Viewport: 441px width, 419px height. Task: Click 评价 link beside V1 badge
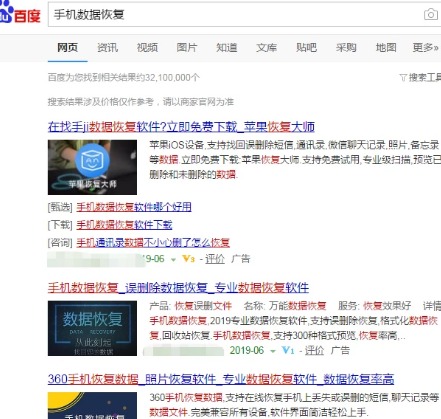[x=314, y=350]
